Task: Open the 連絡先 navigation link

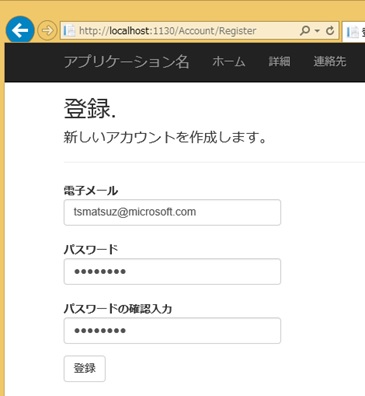Action: coord(330,62)
